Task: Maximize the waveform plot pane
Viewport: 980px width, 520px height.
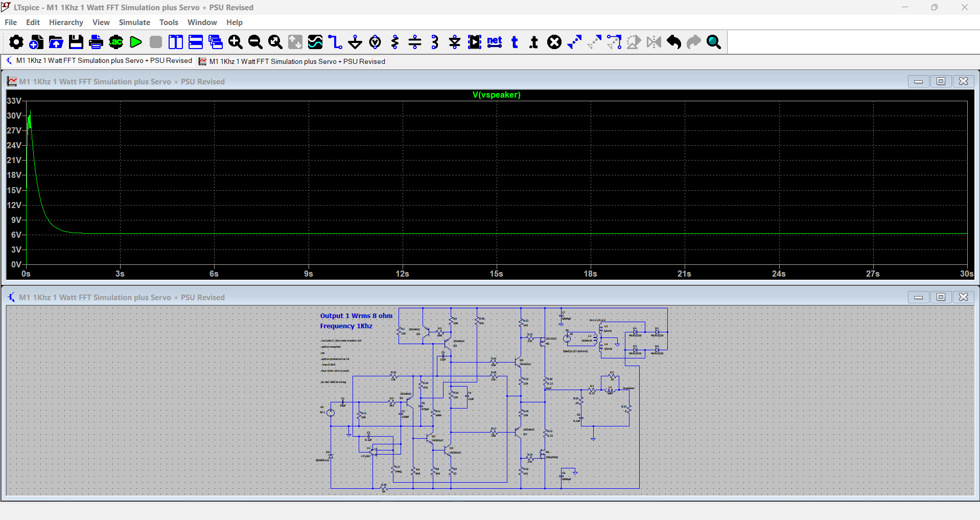Action: click(941, 81)
